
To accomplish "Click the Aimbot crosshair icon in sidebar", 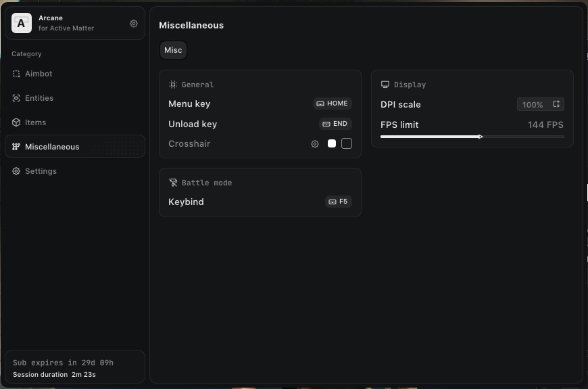I will pyautogui.click(x=16, y=74).
